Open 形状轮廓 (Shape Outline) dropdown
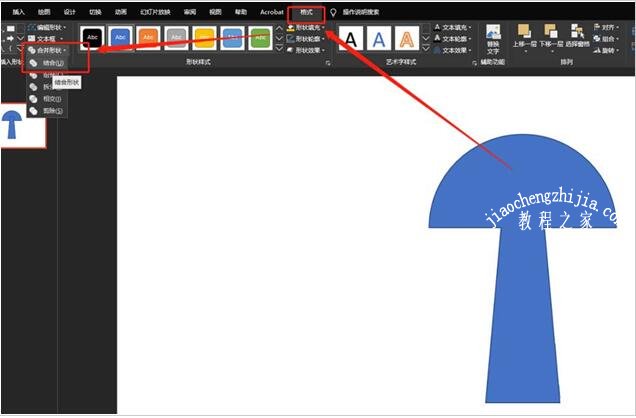 [x=305, y=39]
